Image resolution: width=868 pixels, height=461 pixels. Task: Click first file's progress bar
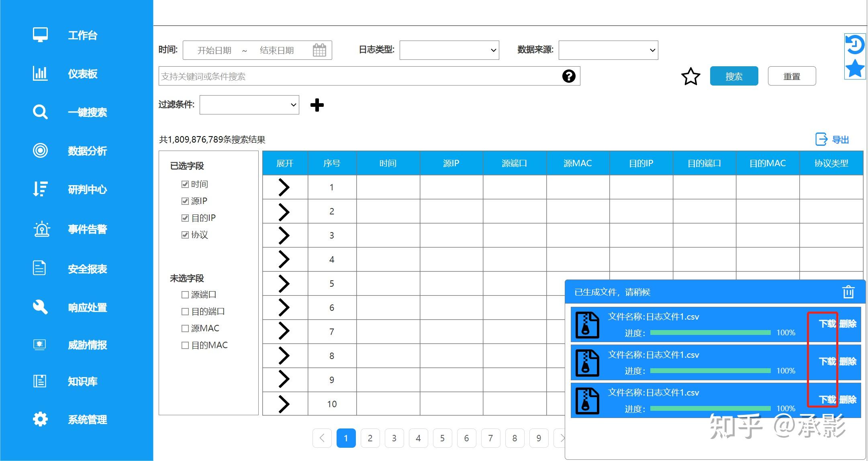(x=710, y=332)
